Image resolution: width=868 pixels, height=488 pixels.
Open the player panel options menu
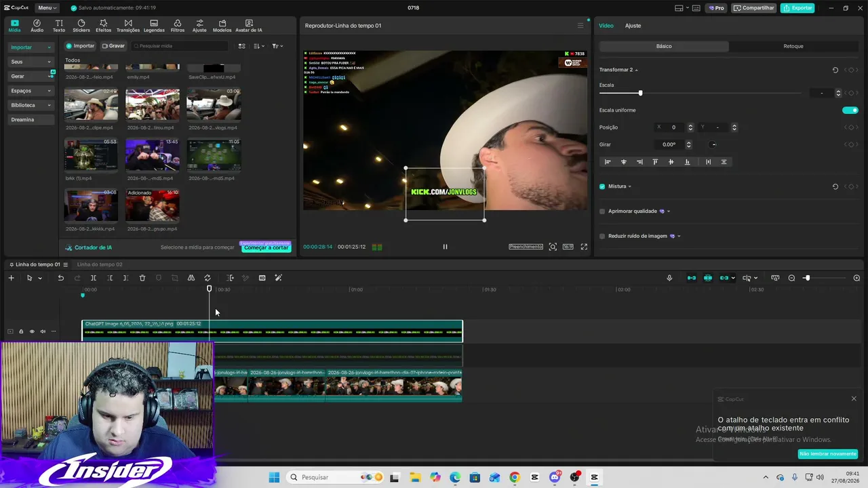(580, 26)
